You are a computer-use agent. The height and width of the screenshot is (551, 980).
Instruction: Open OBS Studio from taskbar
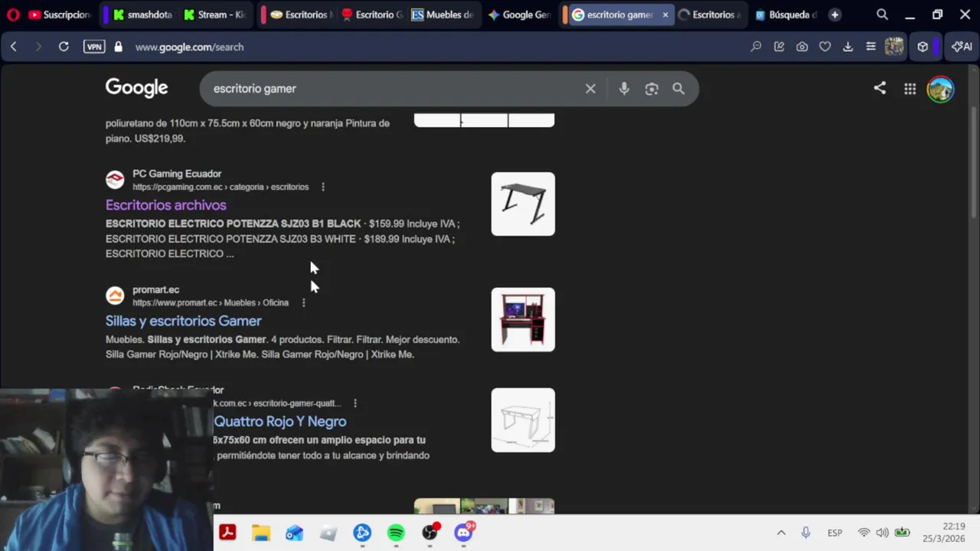click(x=430, y=532)
